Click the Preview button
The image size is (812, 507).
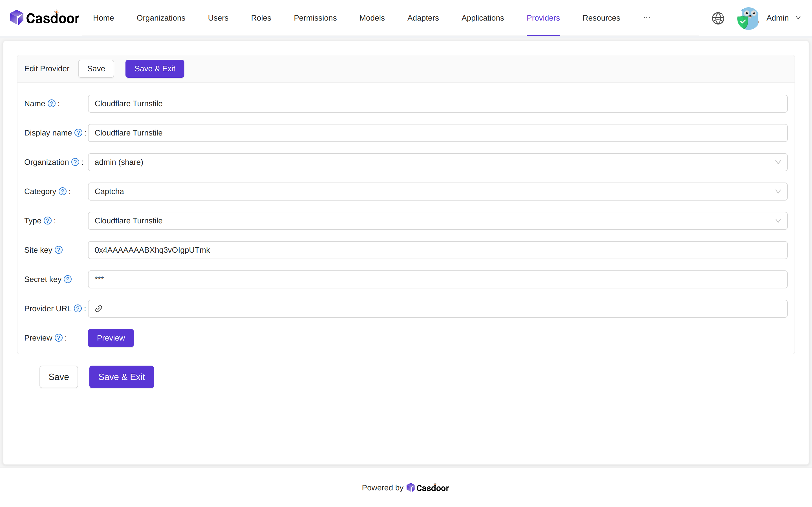click(111, 338)
